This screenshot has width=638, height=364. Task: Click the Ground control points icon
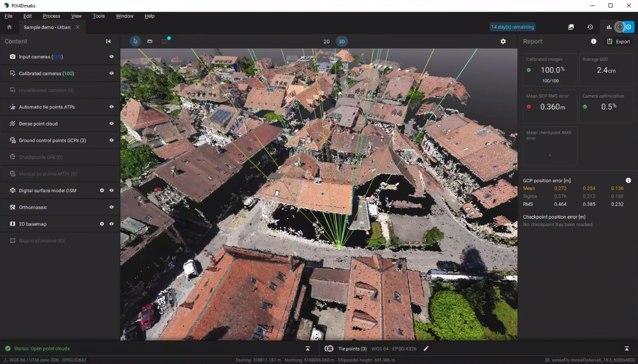(x=13, y=140)
